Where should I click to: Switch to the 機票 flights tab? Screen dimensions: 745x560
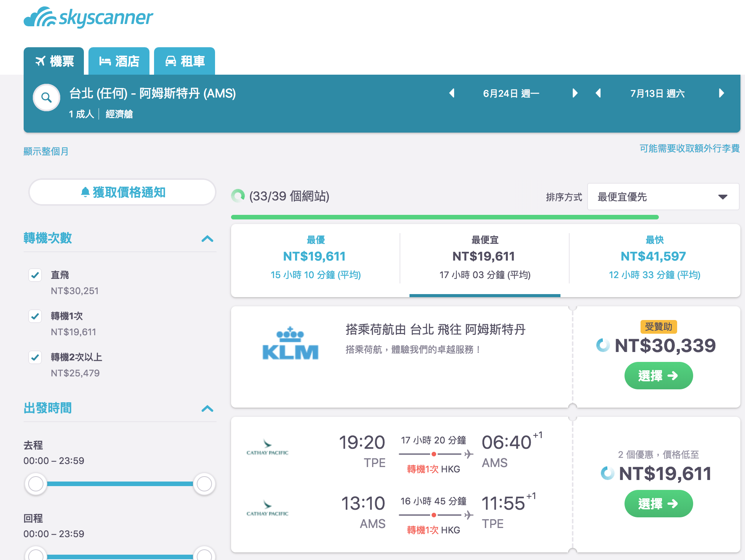54,61
